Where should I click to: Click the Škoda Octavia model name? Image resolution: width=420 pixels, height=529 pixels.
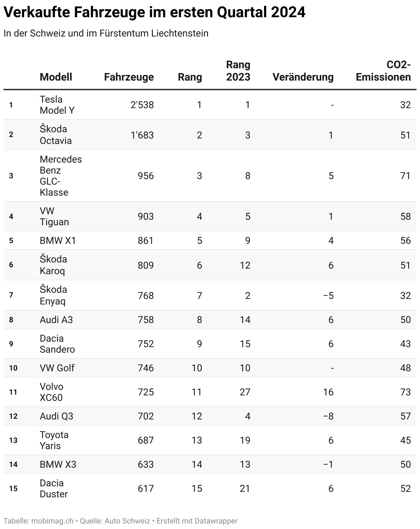click(x=56, y=135)
